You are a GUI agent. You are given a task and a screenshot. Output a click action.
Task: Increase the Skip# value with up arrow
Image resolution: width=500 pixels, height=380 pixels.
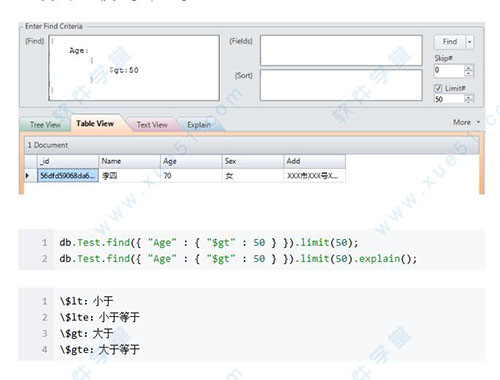tap(468, 68)
